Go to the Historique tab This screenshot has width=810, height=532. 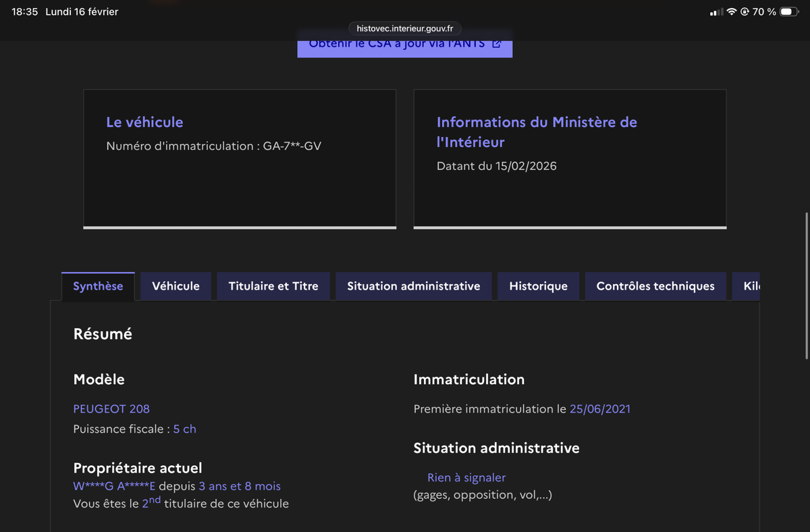click(538, 286)
